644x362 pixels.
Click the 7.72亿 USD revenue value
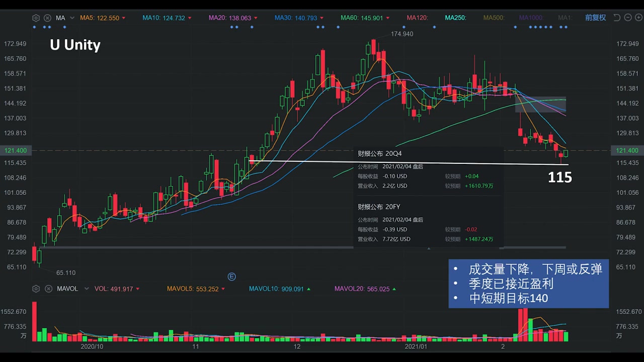pyautogui.click(x=396, y=239)
